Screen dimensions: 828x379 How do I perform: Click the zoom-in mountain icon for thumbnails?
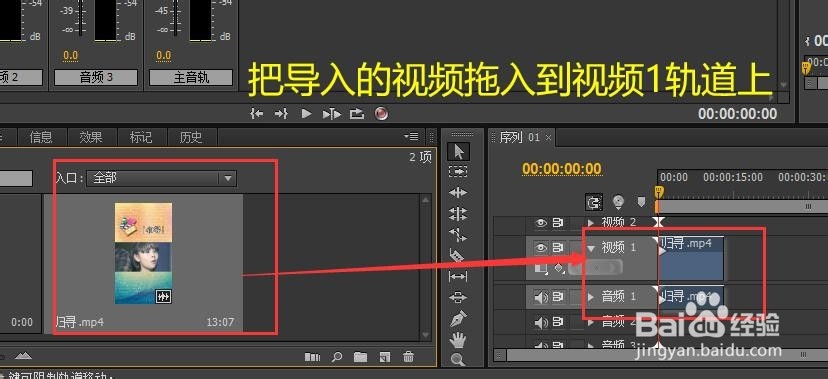[x=23, y=355]
